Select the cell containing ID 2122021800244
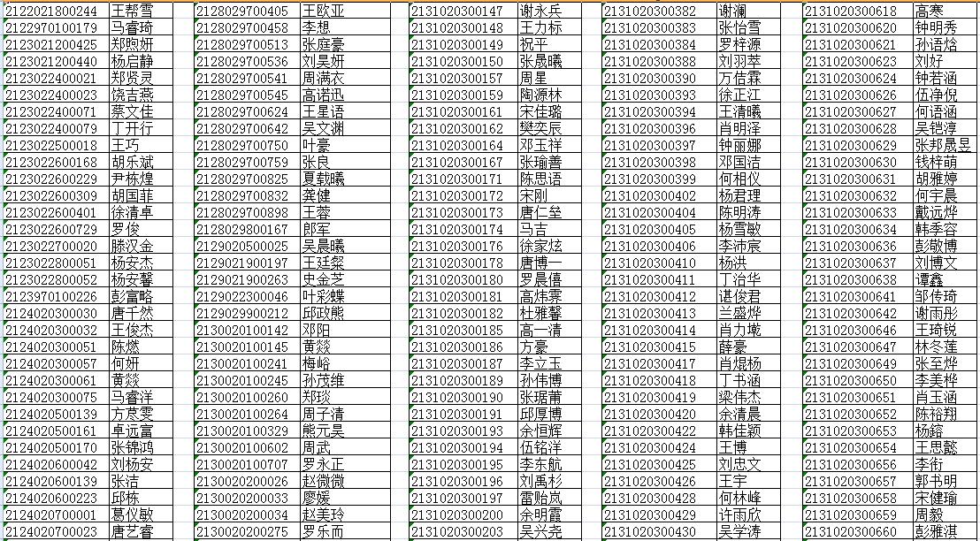Image resolution: width=980 pixels, height=541 pixels. [x=56, y=11]
